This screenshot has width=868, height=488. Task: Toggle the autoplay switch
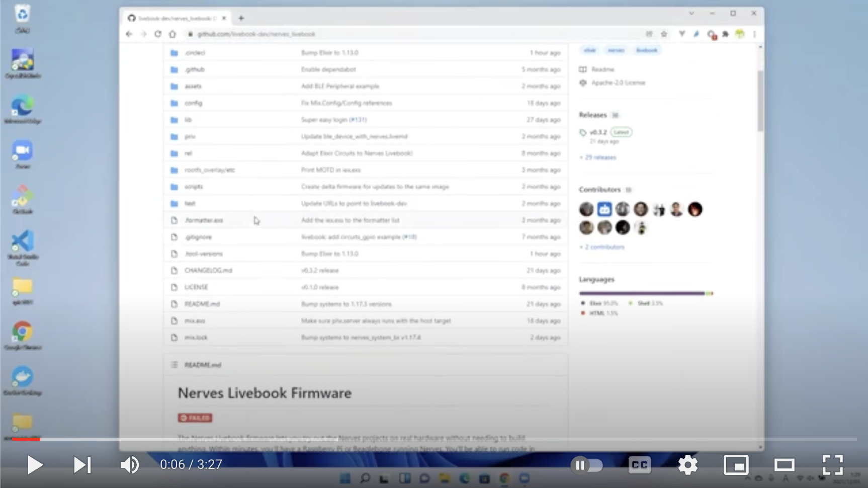tap(586, 465)
